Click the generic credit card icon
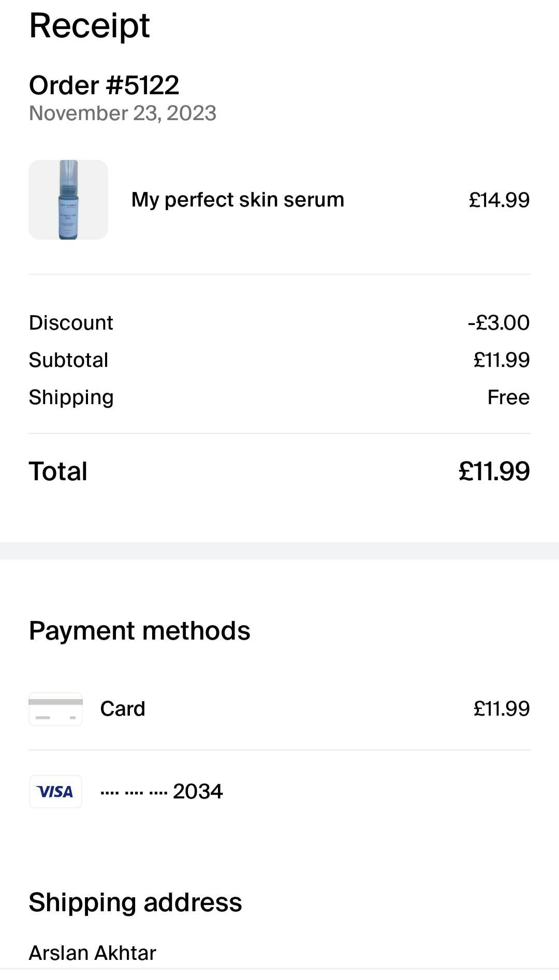 click(x=55, y=709)
